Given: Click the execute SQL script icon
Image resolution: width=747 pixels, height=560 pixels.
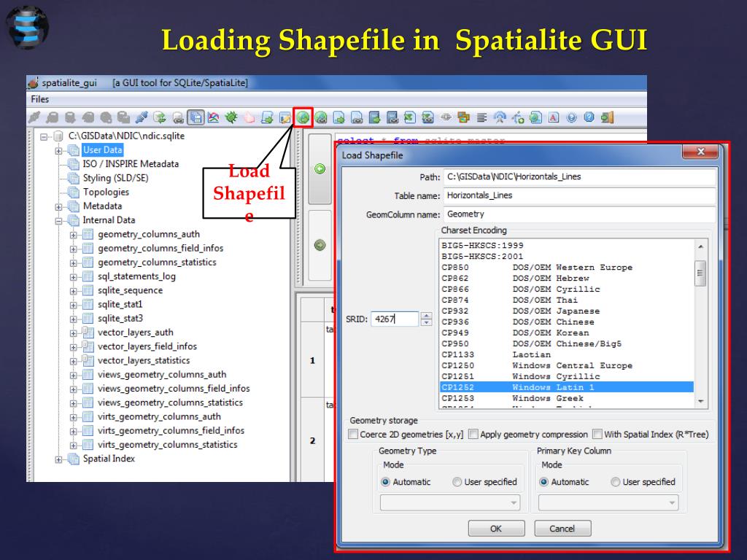Looking at the screenshot, I should point(267,117).
